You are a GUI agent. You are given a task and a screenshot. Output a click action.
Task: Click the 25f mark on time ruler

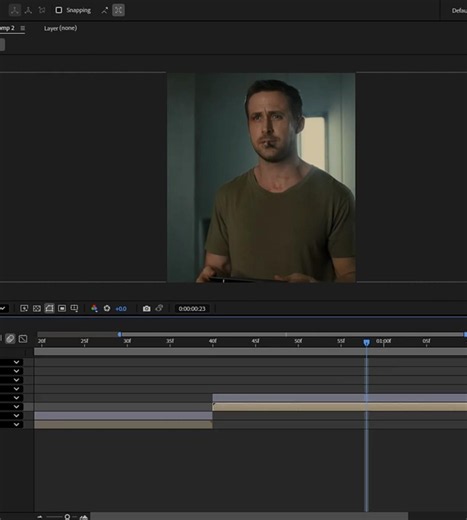[x=84, y=341]
